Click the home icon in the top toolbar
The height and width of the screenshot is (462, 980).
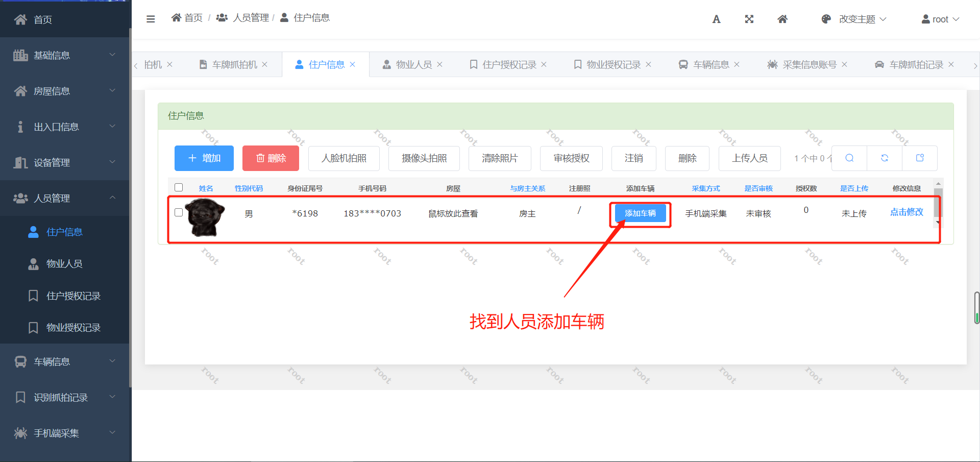click(x=782, y=19)
